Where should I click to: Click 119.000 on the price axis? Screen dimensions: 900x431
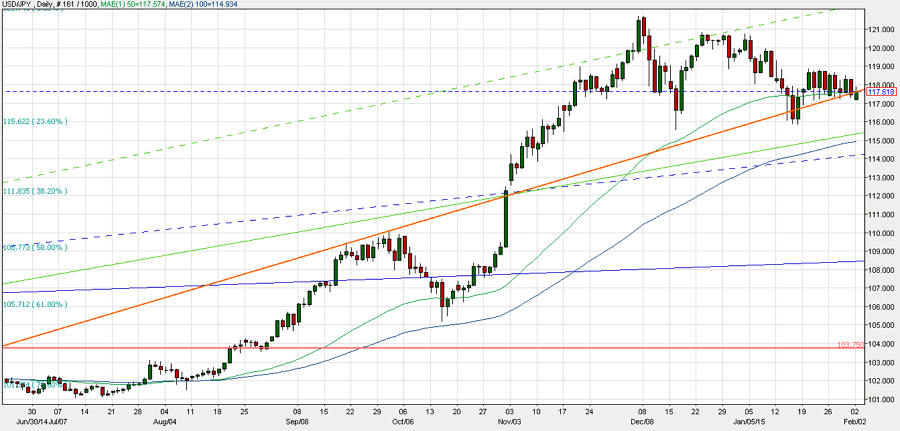click(882, 67)
